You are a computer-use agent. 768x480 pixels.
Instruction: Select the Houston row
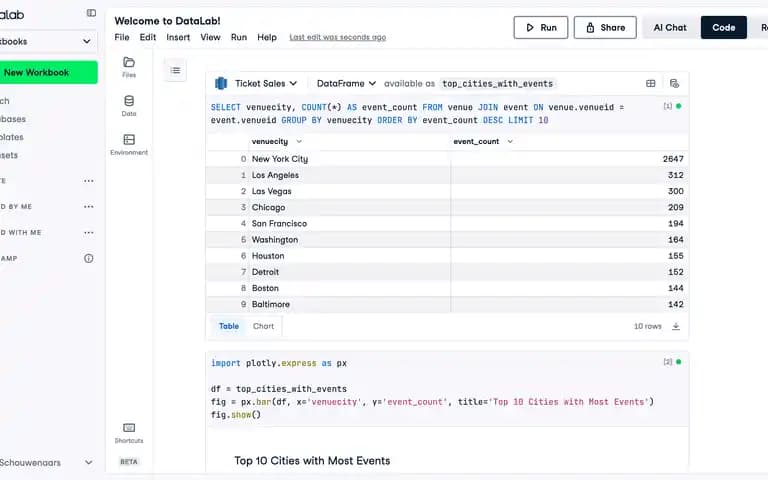click(447, 256)
